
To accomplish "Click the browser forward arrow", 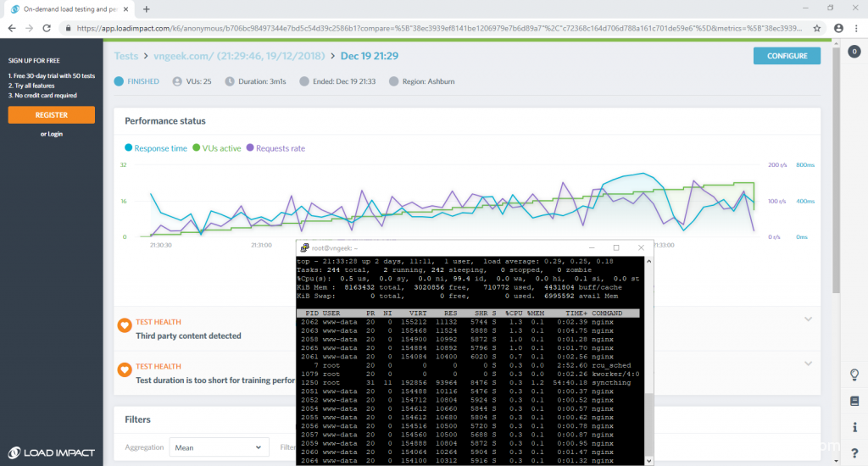I will (29, 28).
